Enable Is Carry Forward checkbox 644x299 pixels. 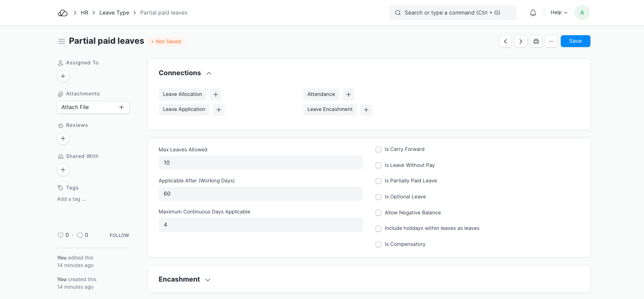(x=378, y=149)
